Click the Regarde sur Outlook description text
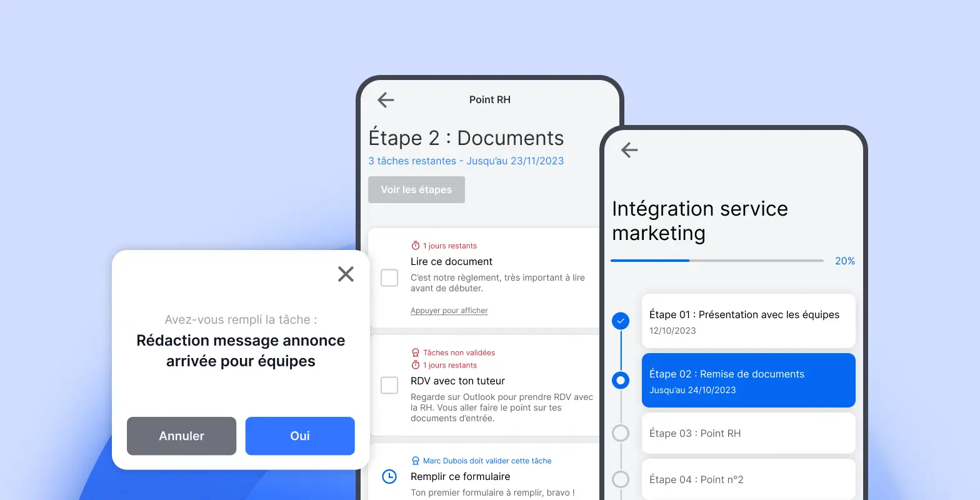The width and height of the screenshot is (980, 500). pyautogui.click(x=502, y=407)
